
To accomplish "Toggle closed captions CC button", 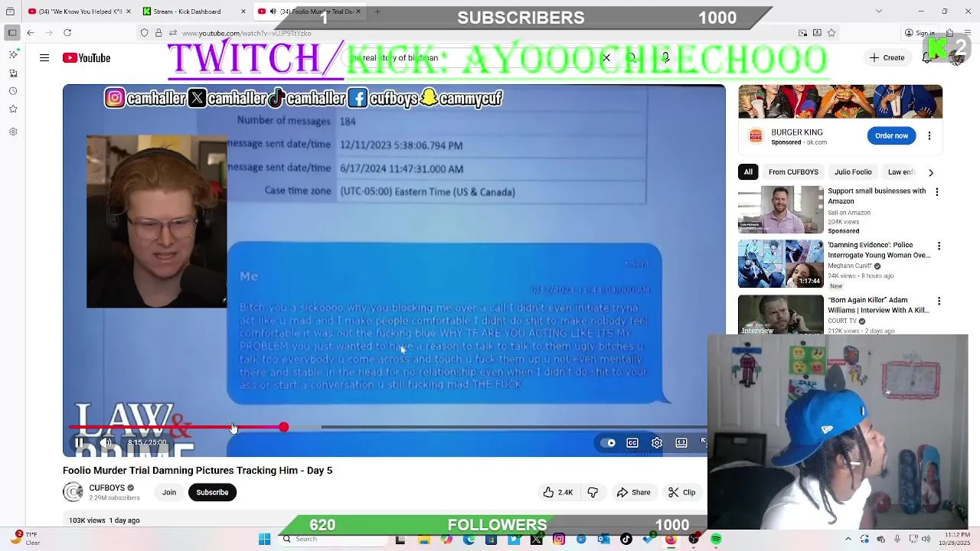I will (632, 442).
